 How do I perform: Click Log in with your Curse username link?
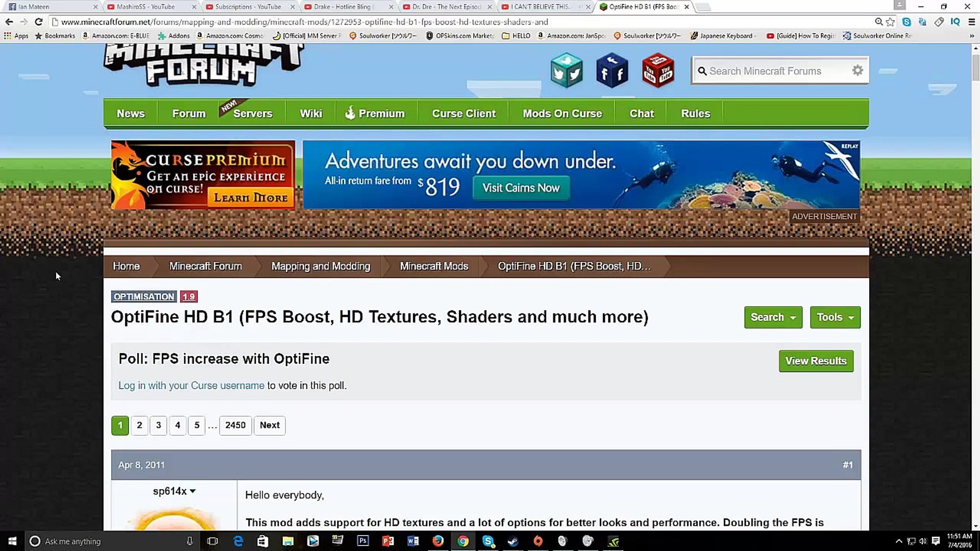tap(191, 386)
